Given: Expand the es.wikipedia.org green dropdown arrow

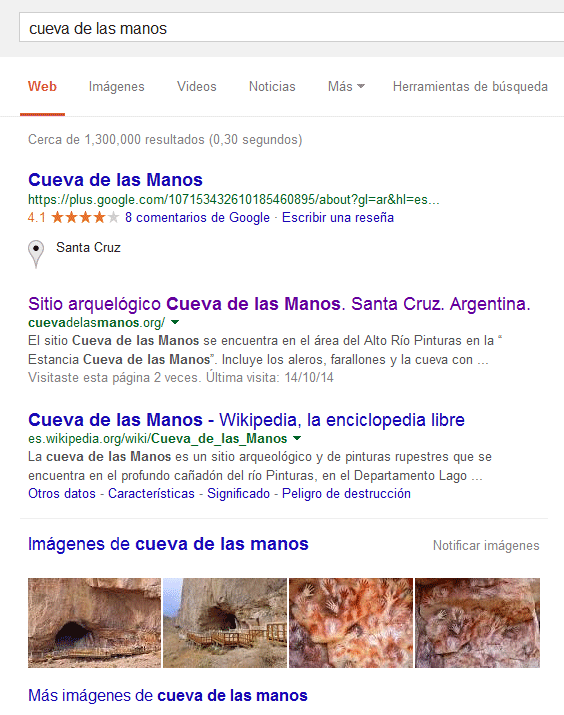Looking at the screenshot, I should tap(297, 439).
